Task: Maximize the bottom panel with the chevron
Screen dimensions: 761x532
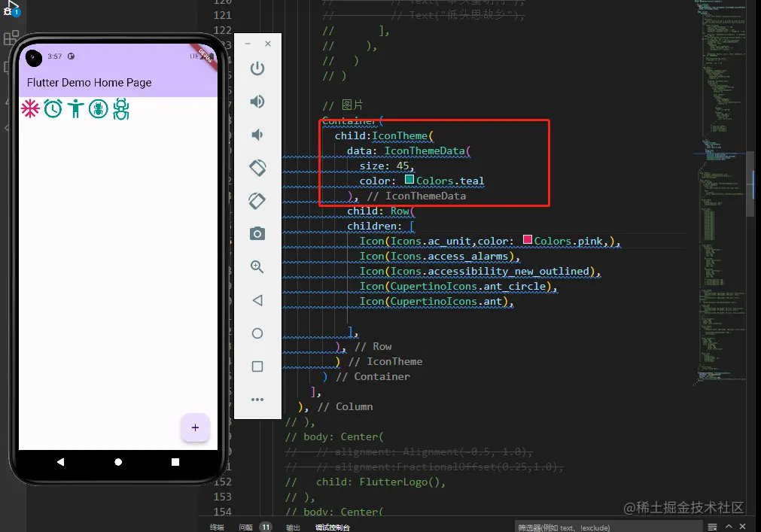Action: [x=729, y=526]
